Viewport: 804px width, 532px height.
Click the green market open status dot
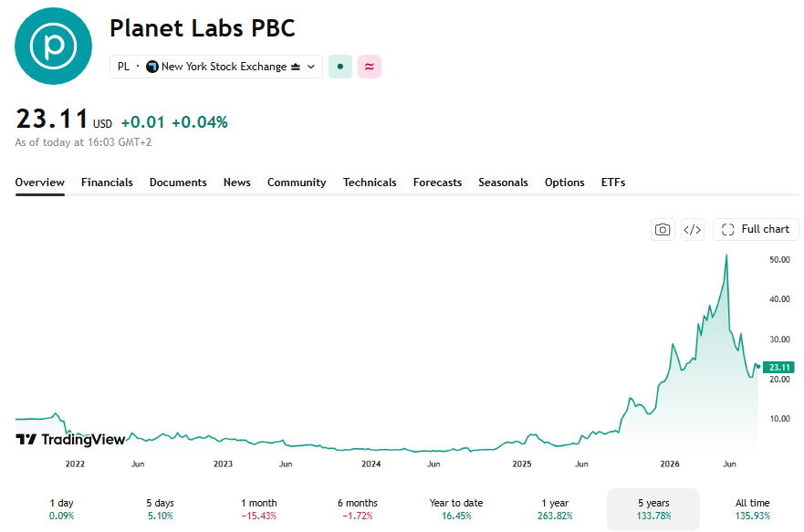340,67
